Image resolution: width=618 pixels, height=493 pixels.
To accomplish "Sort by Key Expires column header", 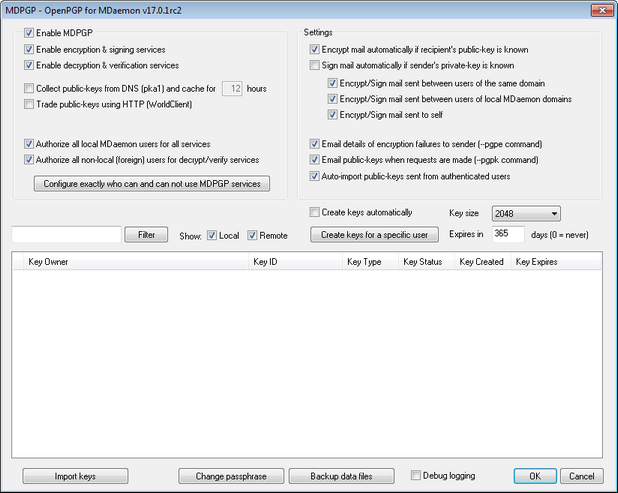I will click(556, 262).
